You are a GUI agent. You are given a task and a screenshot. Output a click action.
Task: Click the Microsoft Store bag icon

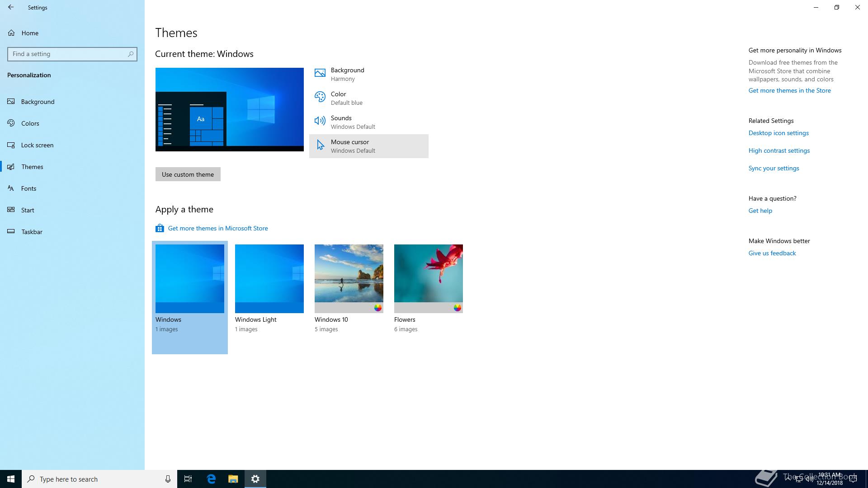160,228
